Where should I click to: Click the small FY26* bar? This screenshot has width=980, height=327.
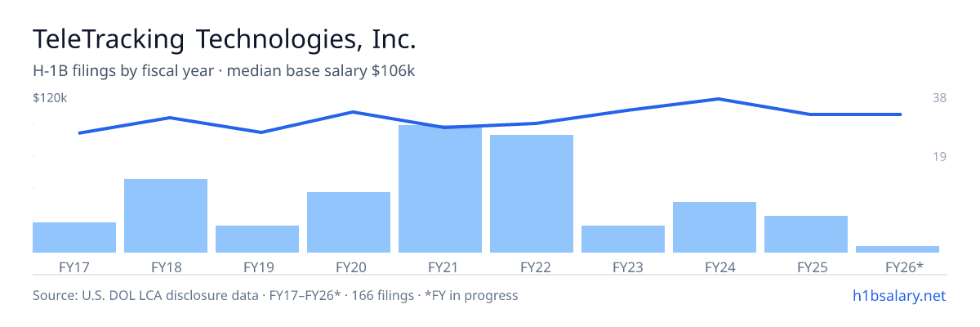(x=898, y=249)
